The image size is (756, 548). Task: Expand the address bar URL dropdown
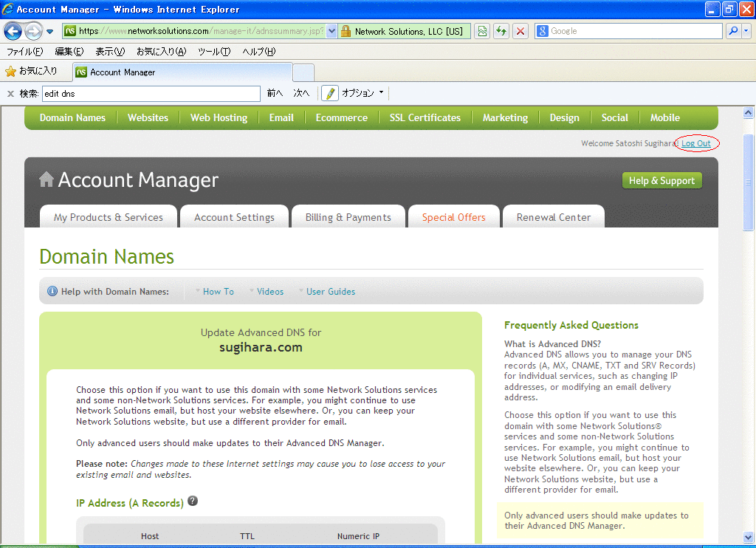(x=331, y=31)
